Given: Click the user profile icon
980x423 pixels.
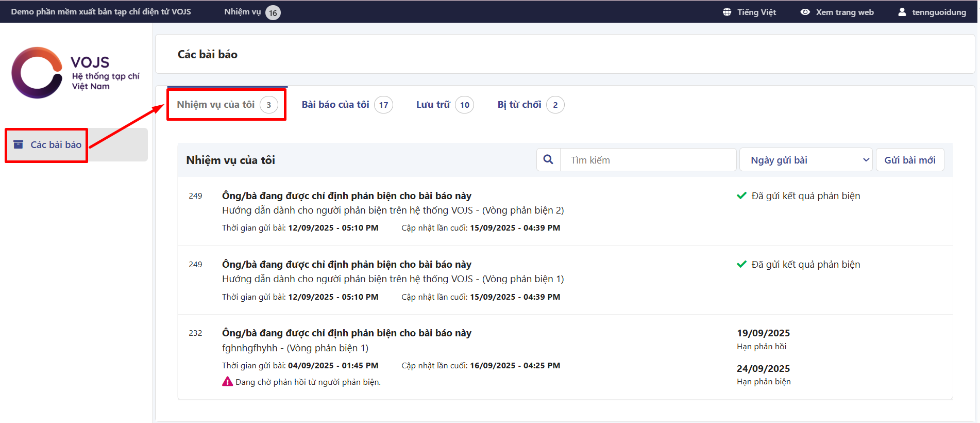Looking at the screenshot, I should click(x=902, y=12).
